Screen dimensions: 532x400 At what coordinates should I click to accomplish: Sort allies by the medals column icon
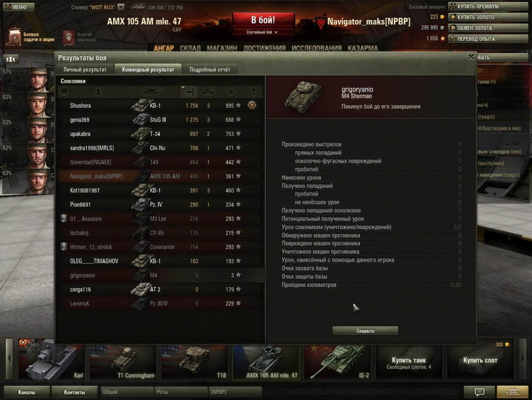coord(253,92)
